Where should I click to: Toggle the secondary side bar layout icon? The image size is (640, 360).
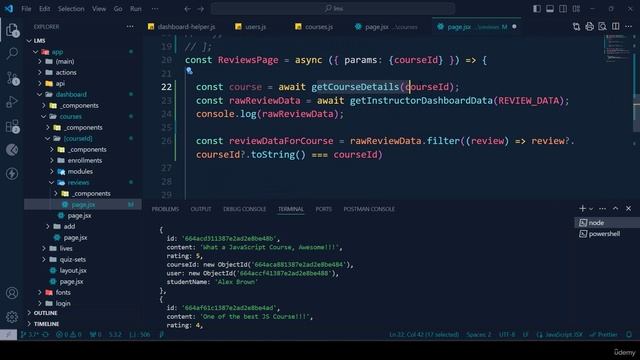point(563,9)
